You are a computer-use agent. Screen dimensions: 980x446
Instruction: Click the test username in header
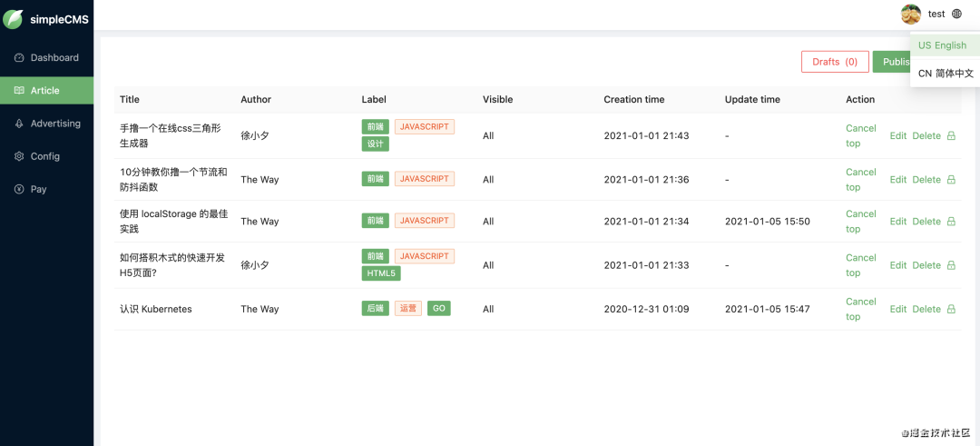pyautogui.click(x=936, y=14)
